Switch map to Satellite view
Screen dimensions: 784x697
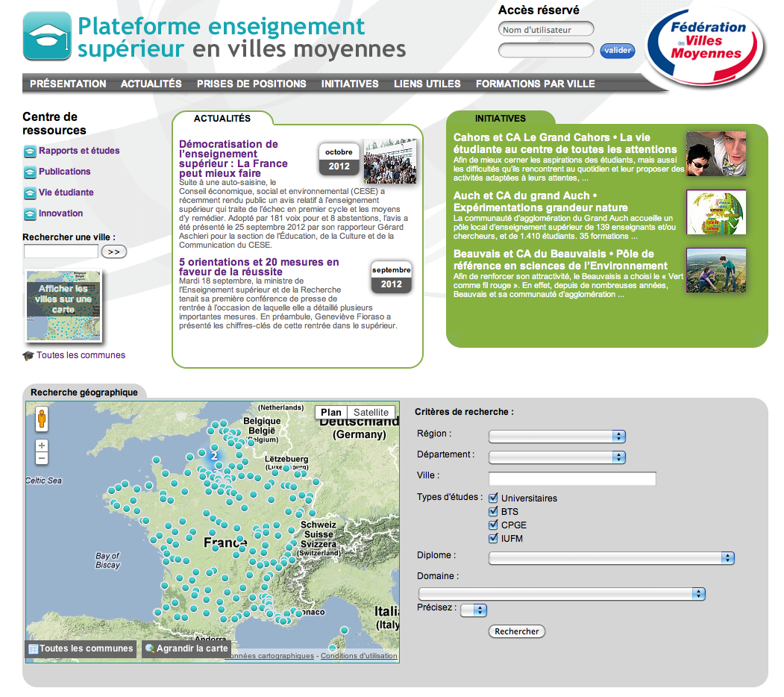pos(371,412)
